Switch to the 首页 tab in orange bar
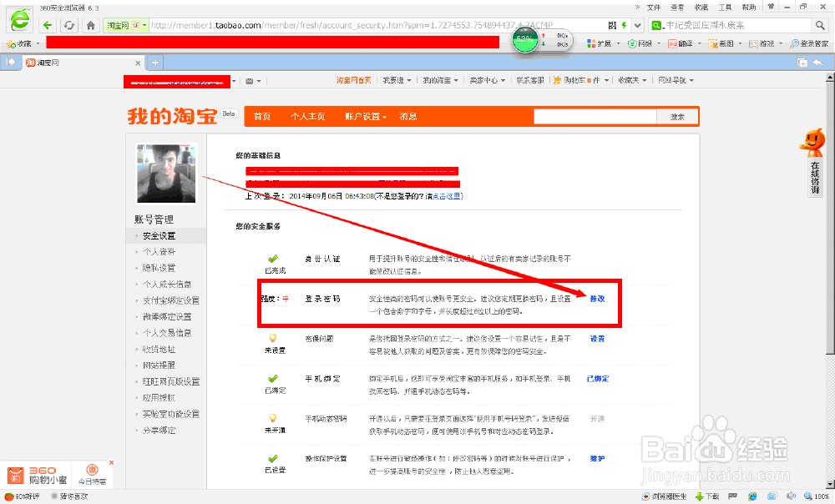The image size is (835, 504). click(262, 117)
